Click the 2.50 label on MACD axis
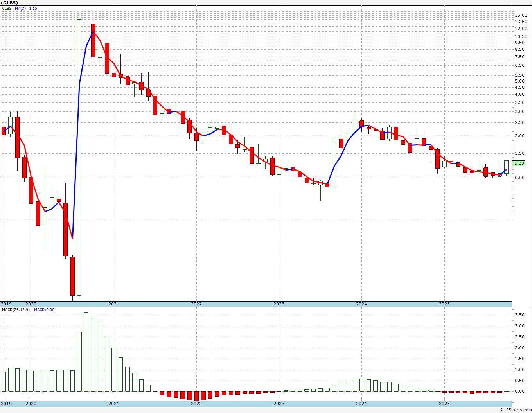Screen dimensions: 532x413 click(x=519, y=337)
